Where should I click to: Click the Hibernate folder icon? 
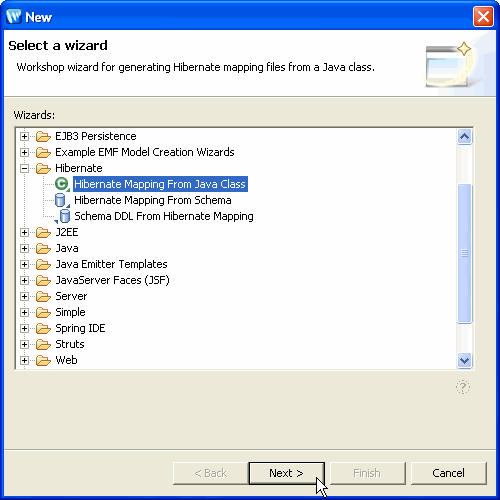43,168
